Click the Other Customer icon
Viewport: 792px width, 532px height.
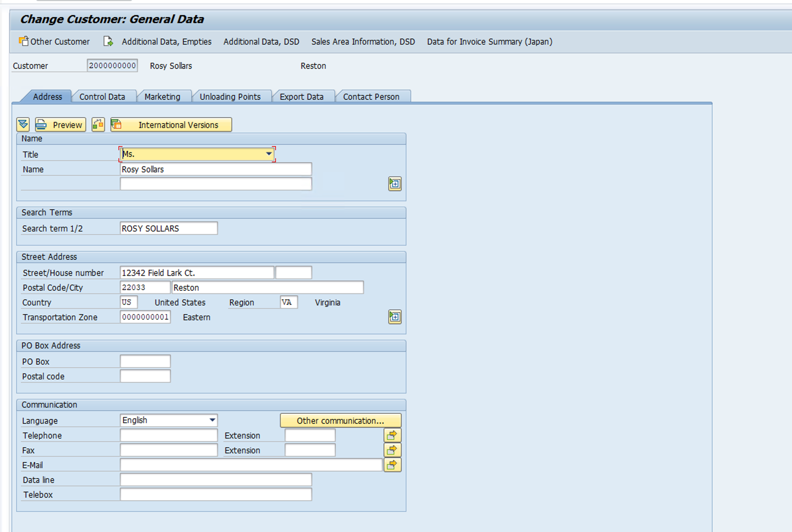24,41
